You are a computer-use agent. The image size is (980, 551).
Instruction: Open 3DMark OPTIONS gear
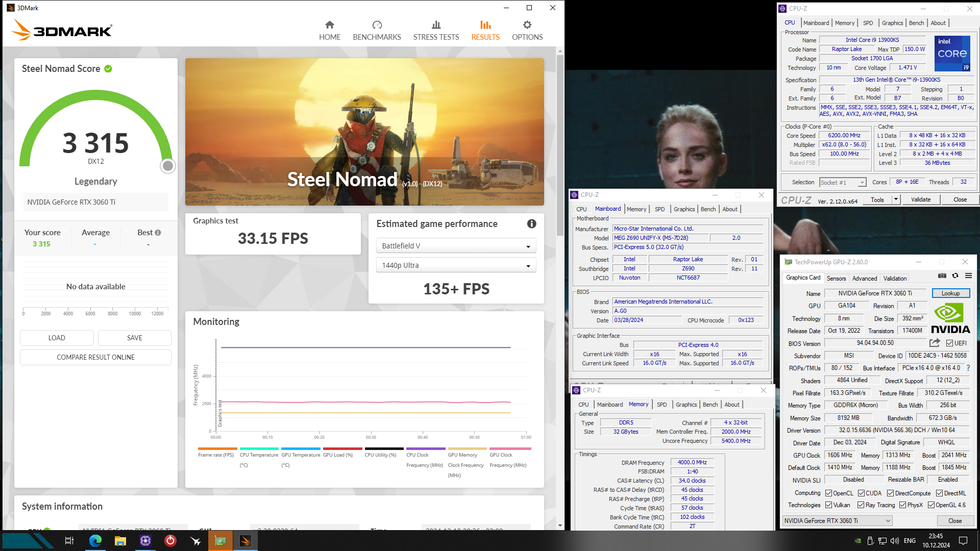527,31
